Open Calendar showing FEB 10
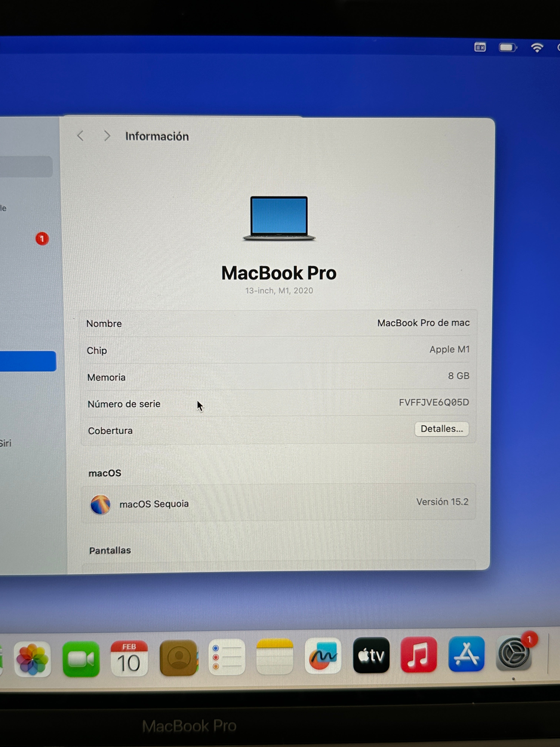Viewport: 560px width, 747px height. [129, 658]
